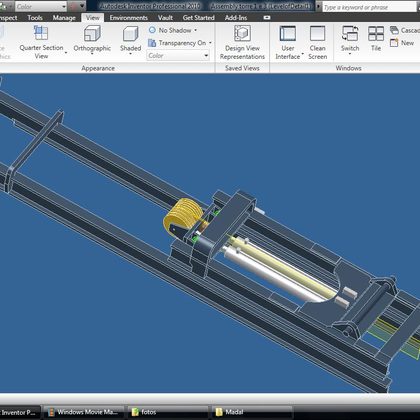Image resolution: width=420 pixels, height=420 pixels.
Task: Click the keyword search input field
Action: [x=369, y=7]
